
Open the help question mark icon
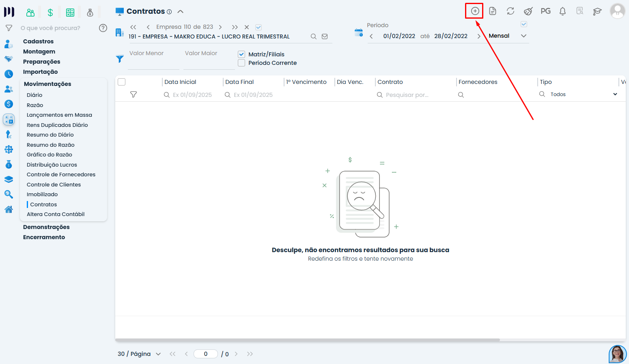click(103, 28)
